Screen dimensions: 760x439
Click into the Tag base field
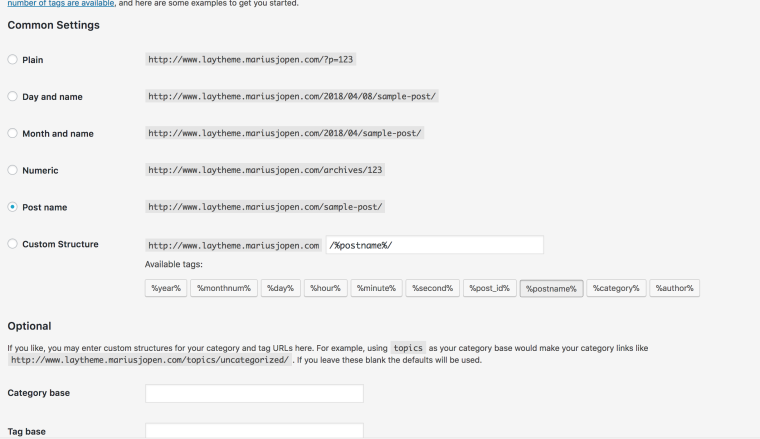pos(254,432)
